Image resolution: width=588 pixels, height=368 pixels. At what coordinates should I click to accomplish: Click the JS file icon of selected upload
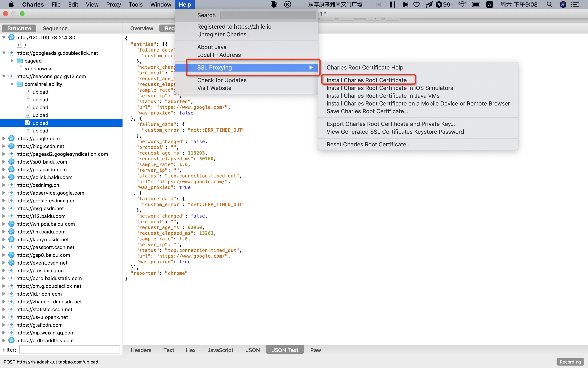[27, 123]
